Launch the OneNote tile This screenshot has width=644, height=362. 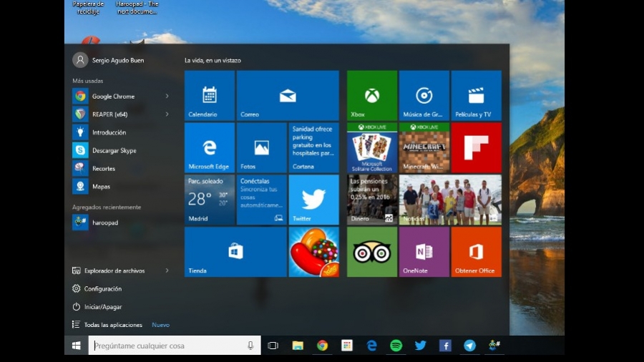pos(424,252)
